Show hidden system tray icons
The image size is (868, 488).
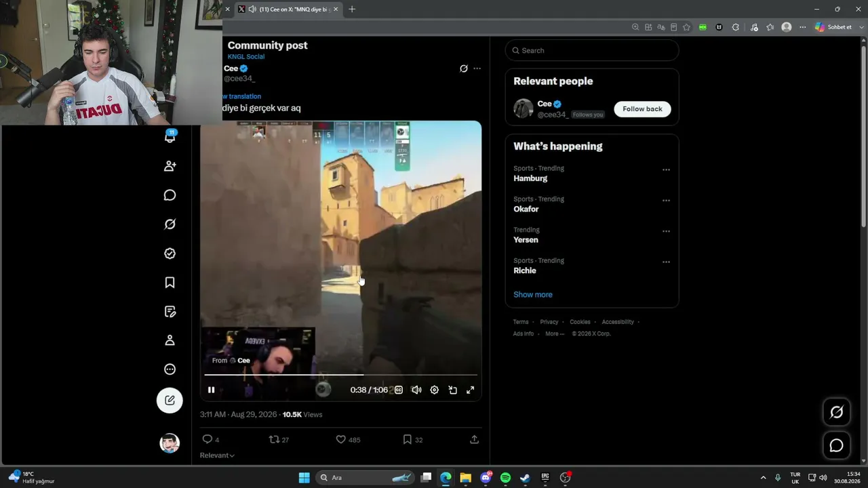click(763, 478)
